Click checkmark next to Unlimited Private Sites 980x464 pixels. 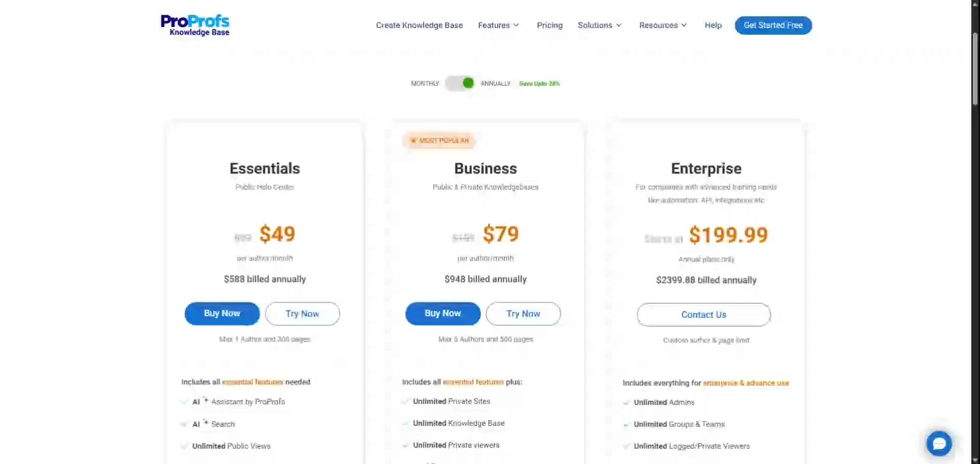405,402
